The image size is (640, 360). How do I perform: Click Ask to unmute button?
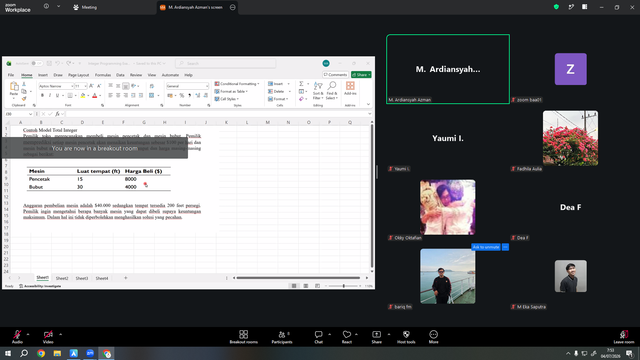click(486, 247)
